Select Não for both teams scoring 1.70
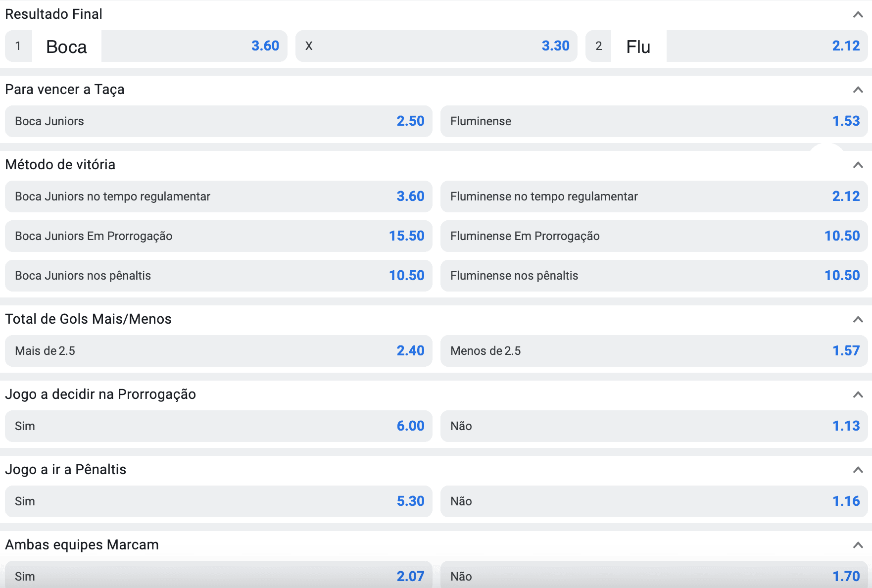The height and width of the screenshot is (588, 872). click(x=654, y=575)
